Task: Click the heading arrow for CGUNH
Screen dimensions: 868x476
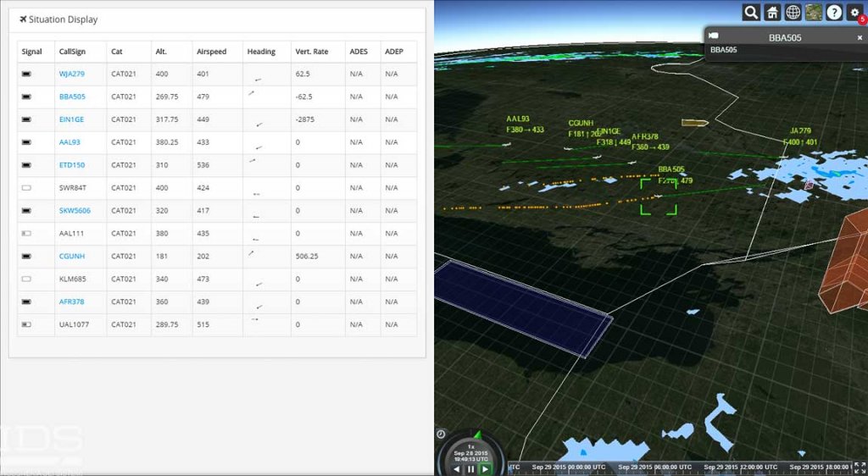Action: [251, 252]
